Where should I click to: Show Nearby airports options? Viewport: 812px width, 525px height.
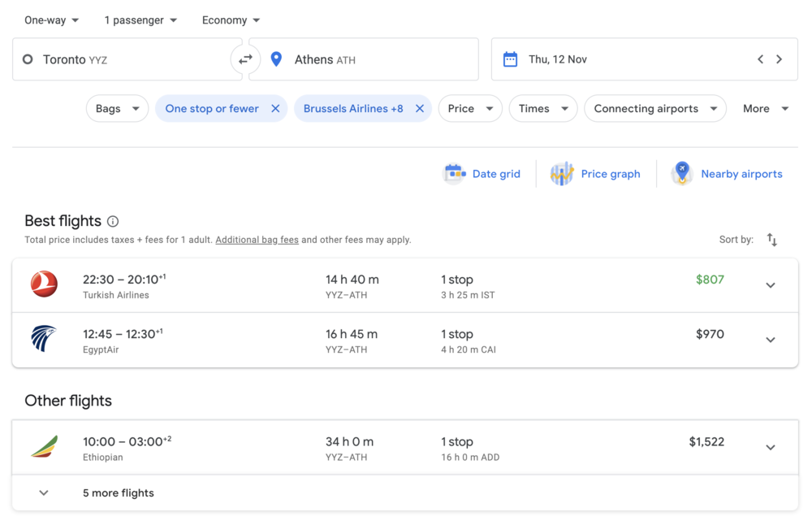[727, 174]
